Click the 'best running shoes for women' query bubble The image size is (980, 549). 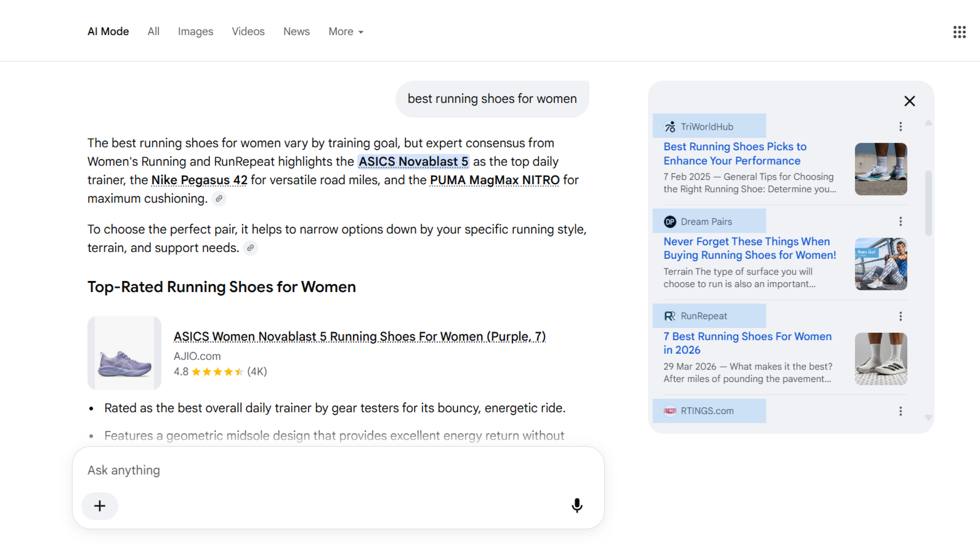[x=492, y=99]
